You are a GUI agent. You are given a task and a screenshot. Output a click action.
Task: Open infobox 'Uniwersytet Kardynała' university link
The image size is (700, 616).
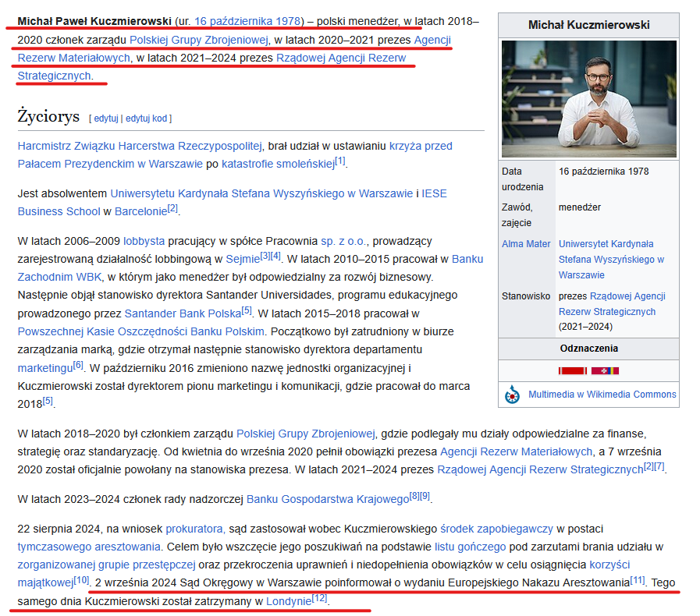[611, 259]
